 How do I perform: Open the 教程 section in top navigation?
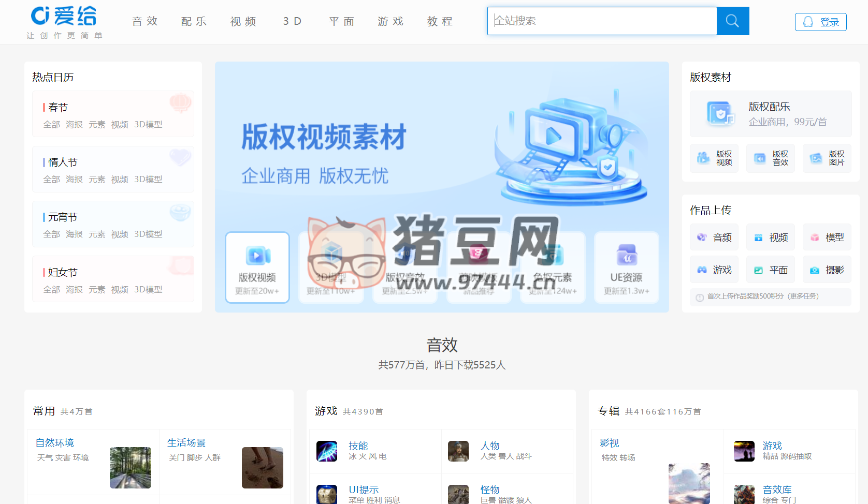[x=439, y=21]
